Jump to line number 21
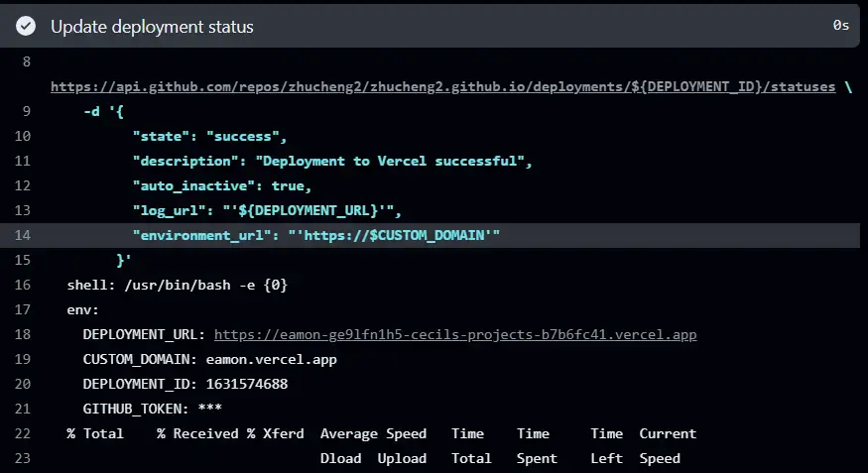The height and width of the screenshot is (473, 868). (23, 409)
